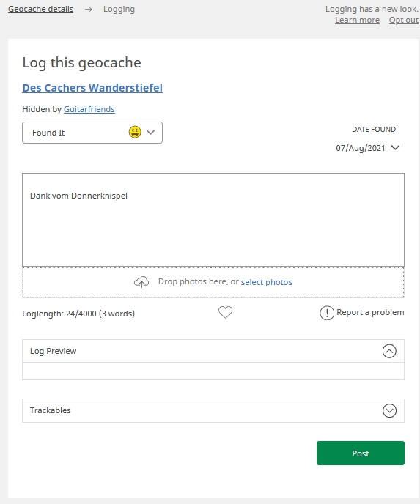Click the log type dropdown chevron arrow
Screen dimensions: 420x504
click(x=150, y=132)
